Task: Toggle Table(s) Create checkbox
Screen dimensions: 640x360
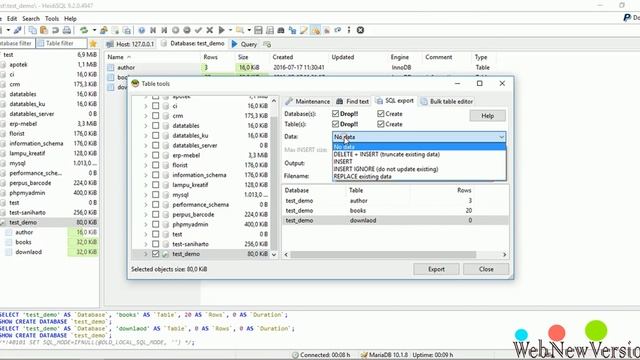Action: 381,124
